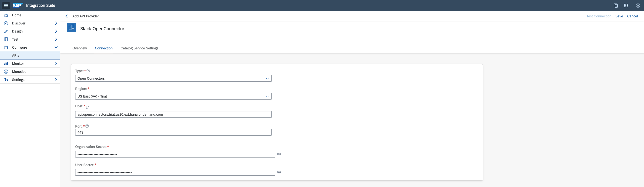Switch to the Overview tab
644x187 pixels.
[x=79, y=48]
